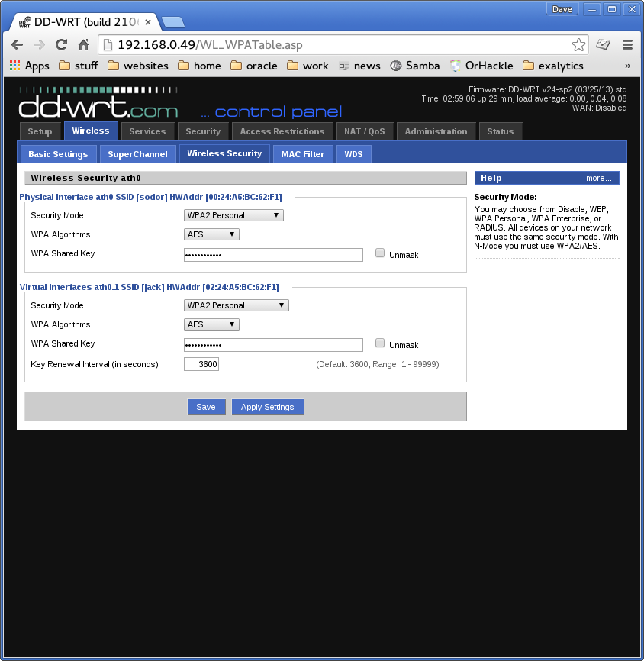
Task: Close the DD-WRT browser tab
Action: (148, 22)
